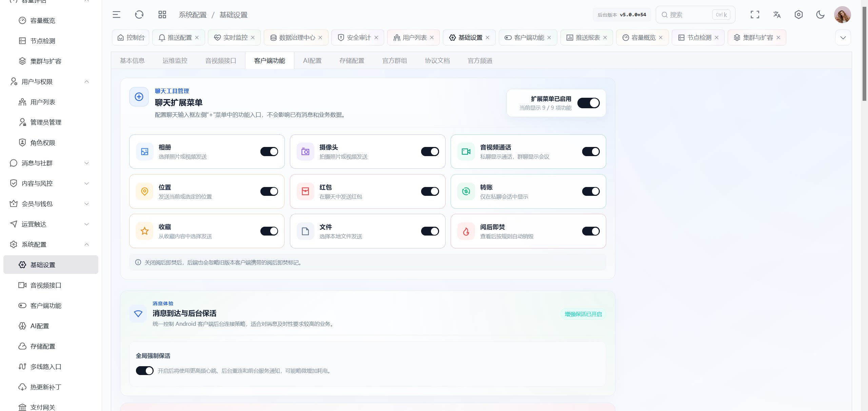Toggle the 转账 switch
The image size is (868, 411).
[x=591, y=191]
